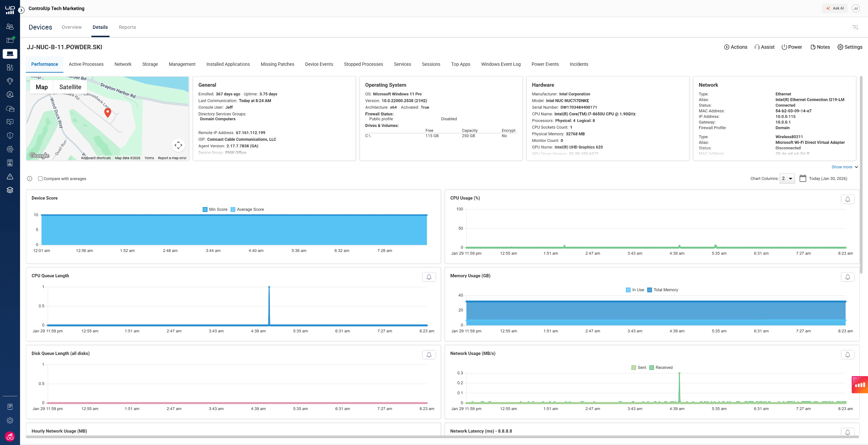Screen dimensions: 868x445
Task: Open the JJ user avatar menu
Action: (x=855, y=8)
